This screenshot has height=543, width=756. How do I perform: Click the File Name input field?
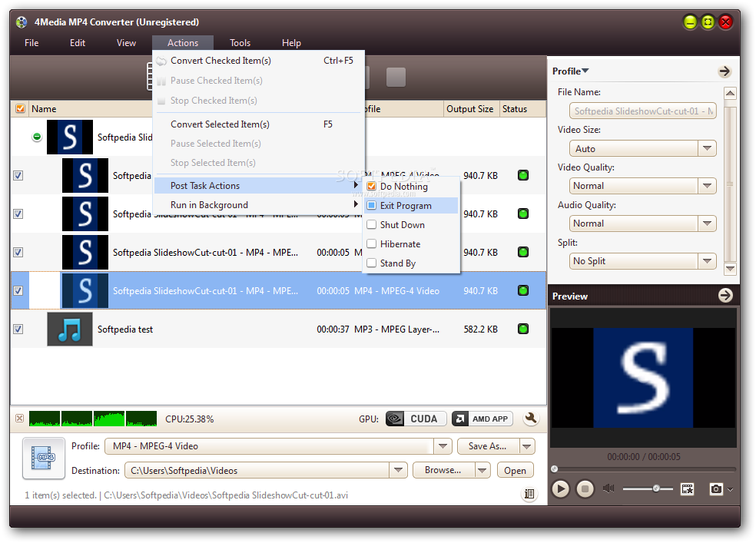pos(643,111)
